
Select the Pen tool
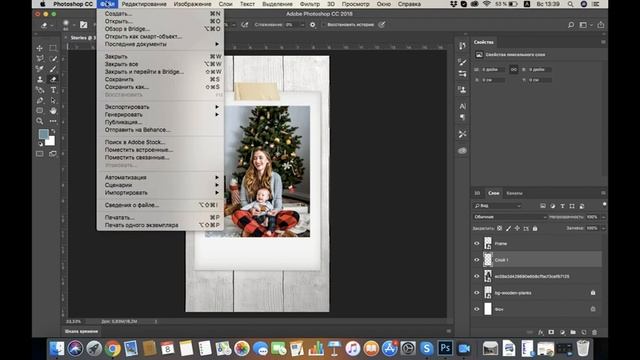[40, 100]
